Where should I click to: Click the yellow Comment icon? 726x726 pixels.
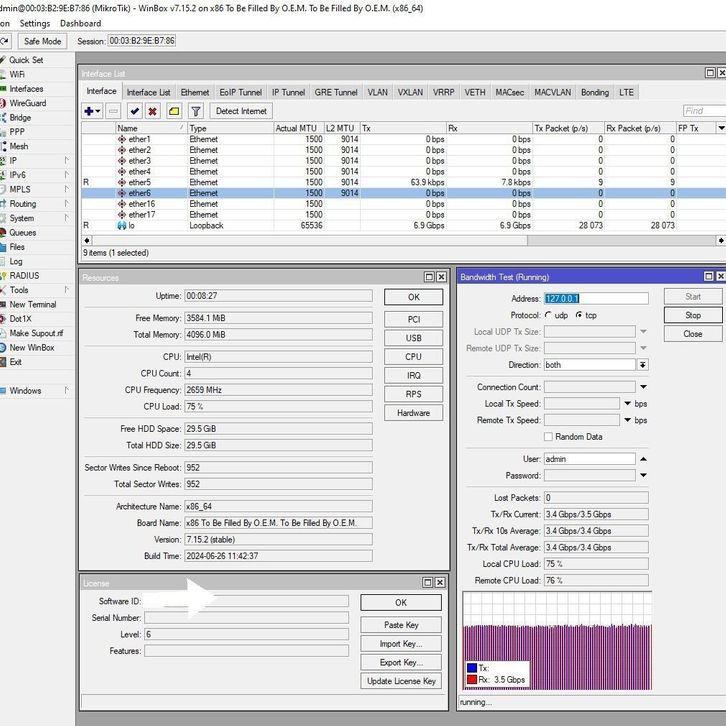click(x=174, y=111)
